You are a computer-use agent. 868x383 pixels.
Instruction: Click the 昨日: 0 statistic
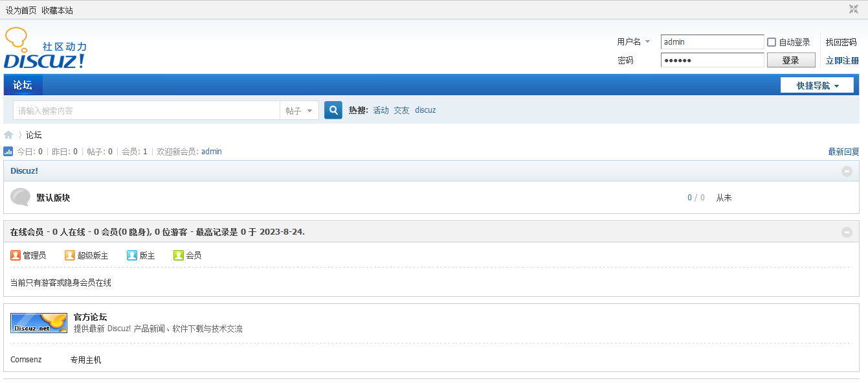(65, 152)
